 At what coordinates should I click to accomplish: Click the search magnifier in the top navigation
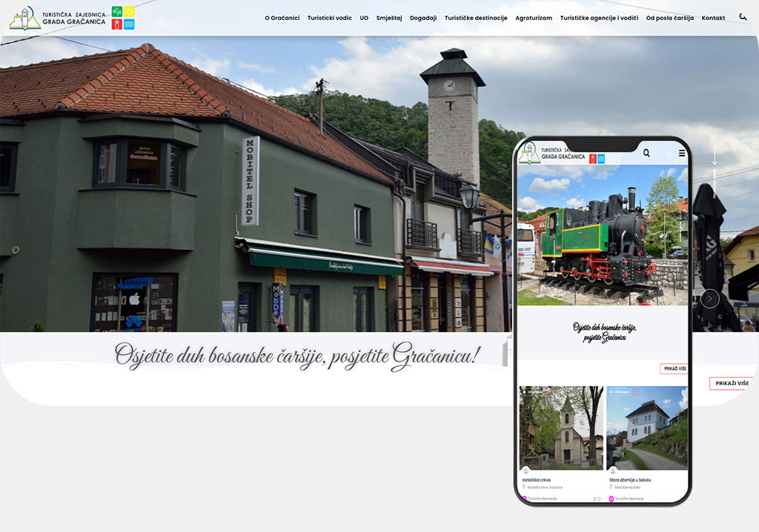[743, 17]
